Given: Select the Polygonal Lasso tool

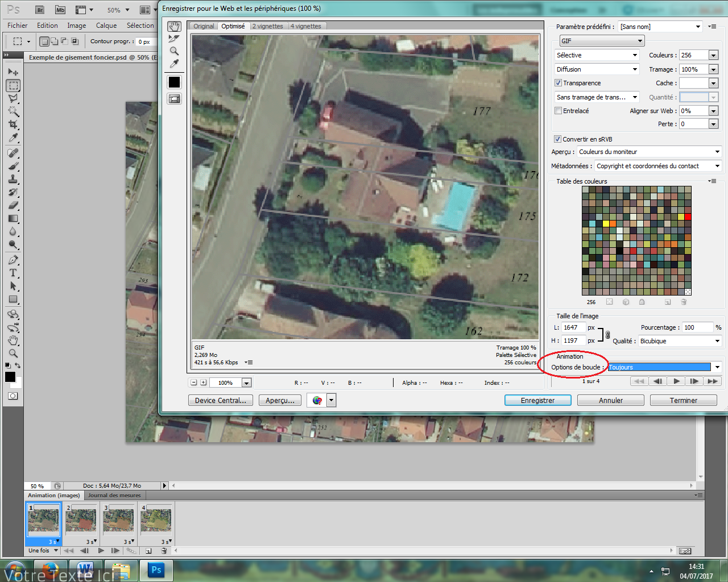Looking at the screenshot, I should [x=13, y=98].
